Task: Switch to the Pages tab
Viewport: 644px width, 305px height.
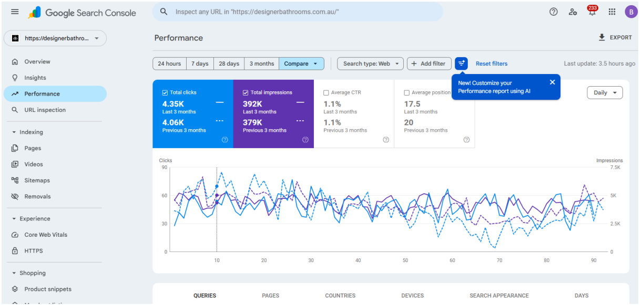Action: tap(270, 296)
